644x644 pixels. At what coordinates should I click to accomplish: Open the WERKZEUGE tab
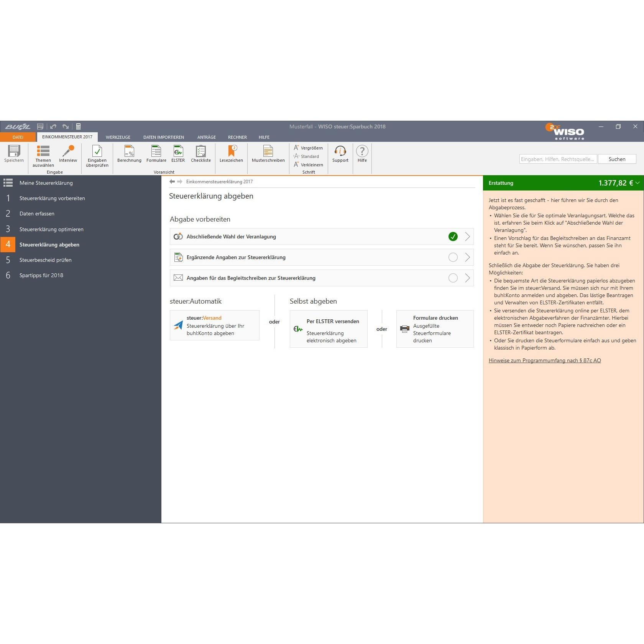coord(118,137)
